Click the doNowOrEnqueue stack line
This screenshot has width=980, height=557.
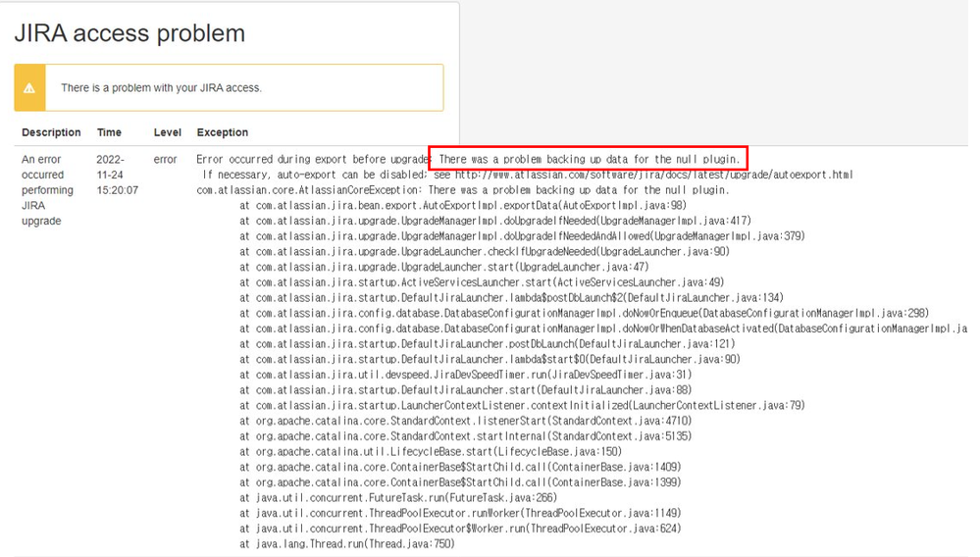(x=585, y=313)
